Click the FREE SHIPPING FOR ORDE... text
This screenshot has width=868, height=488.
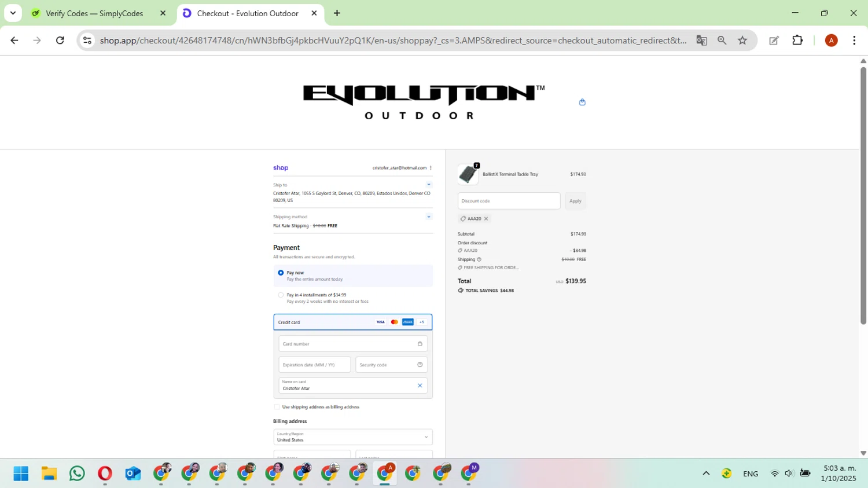point(491,268)
